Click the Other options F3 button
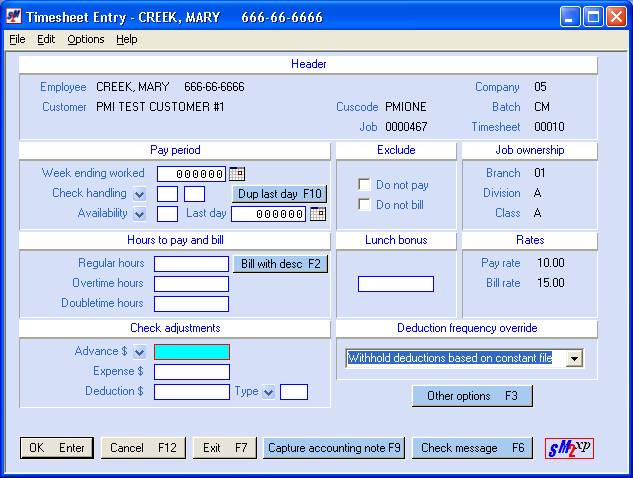Image resolution: width=633 pixels, height=478 pixels. click(x=472, y=396)
